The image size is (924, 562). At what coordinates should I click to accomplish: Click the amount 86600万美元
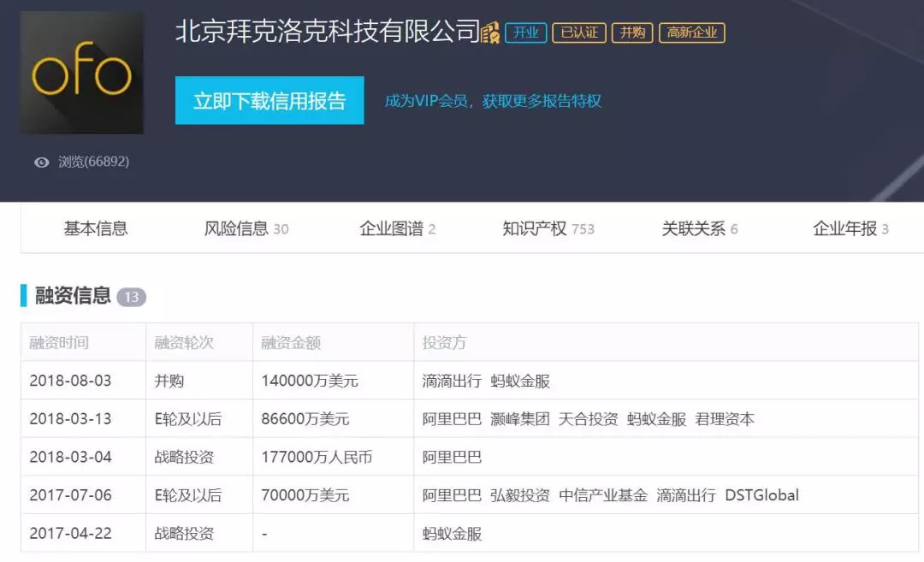coord(305,419)
